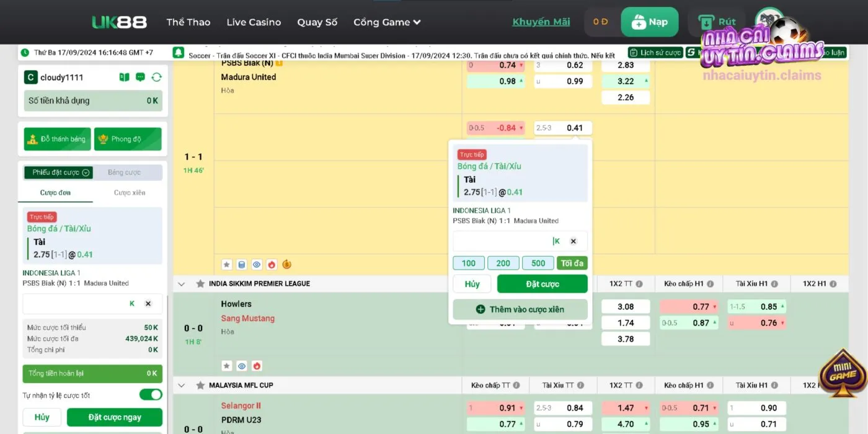The height and width of the screenshot is (434, 868).
Task: Click the statistics database icon under the PSBS Biak match
Action: pos(242,265)
